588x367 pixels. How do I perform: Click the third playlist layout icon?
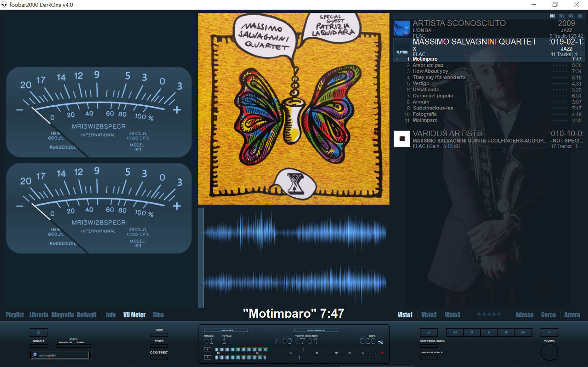(571, 16)
